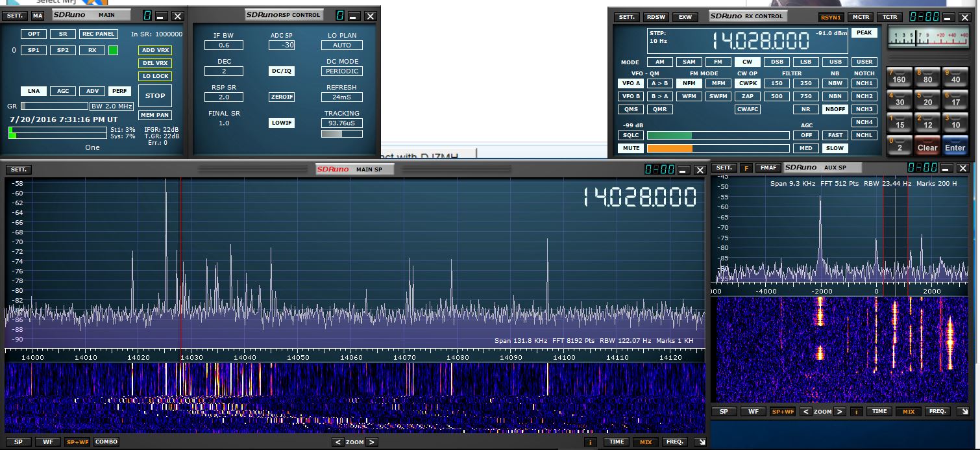Select the 2 meter band key

[x=899, y=144]
